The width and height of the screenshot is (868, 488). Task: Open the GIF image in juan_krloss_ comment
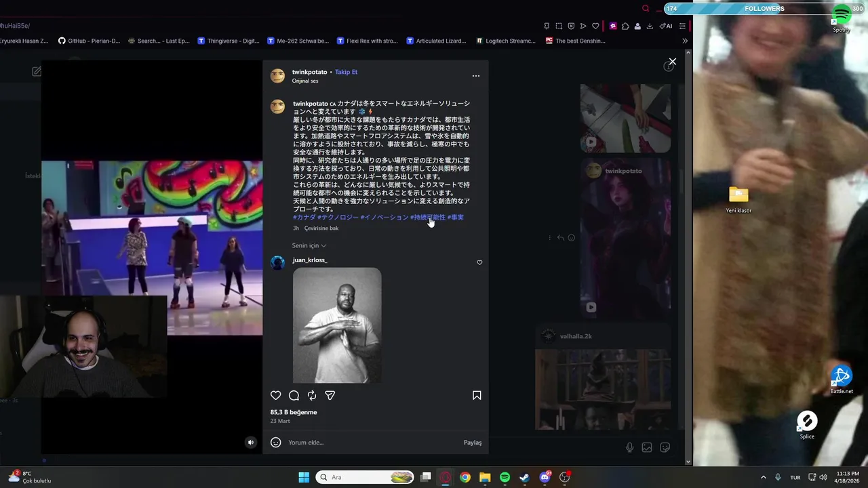click(337, 325)
